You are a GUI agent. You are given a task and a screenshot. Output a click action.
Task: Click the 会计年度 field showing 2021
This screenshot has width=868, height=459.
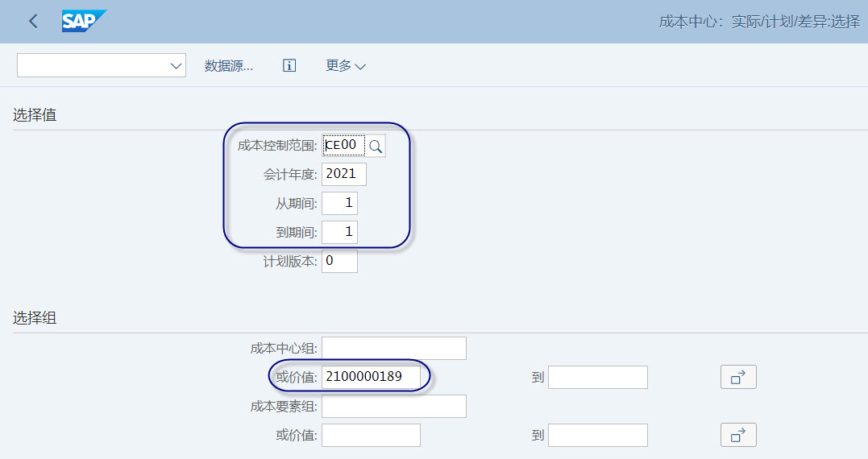click(344, 174)
